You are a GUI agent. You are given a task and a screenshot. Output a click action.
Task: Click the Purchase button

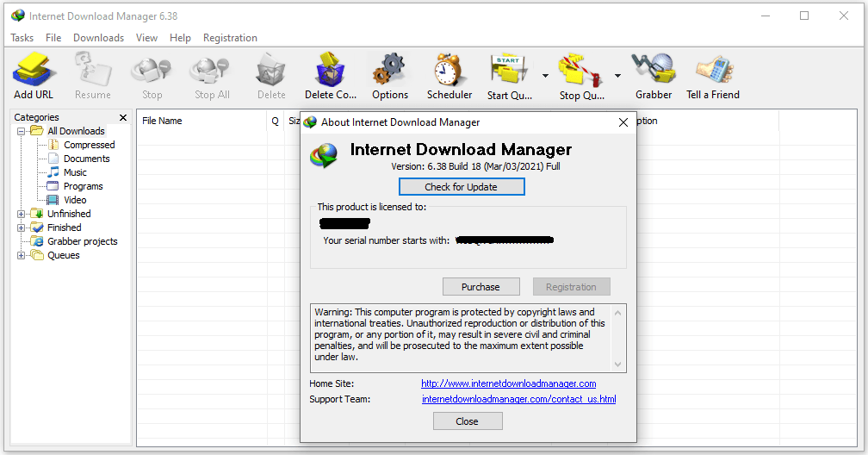pos(480,286)
